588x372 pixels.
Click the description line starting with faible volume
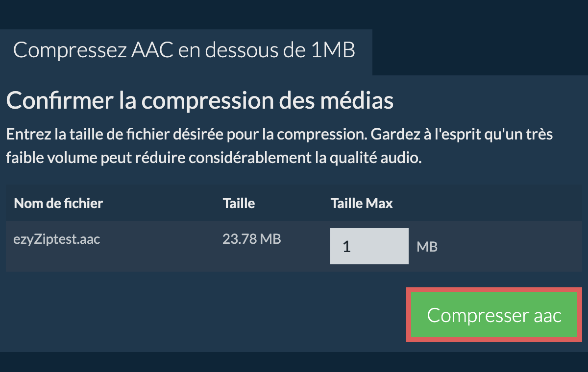point(214,159)
